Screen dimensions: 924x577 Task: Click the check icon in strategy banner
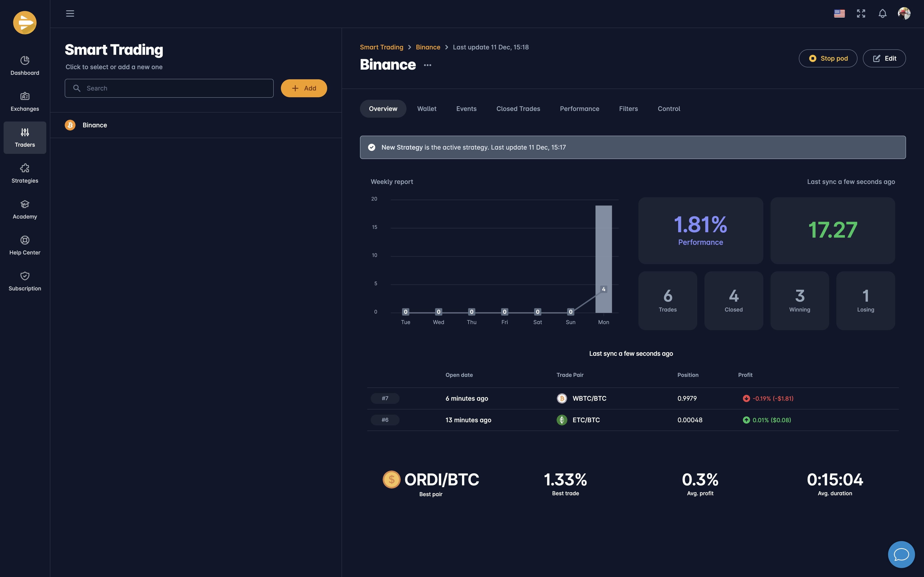[x=371, y=147]
